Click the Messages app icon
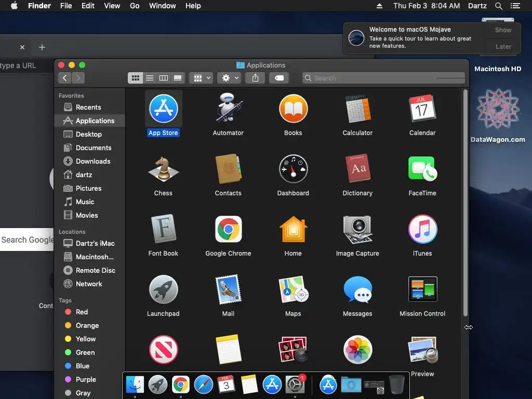The image size is (532, 399). [x=357, y=289]
